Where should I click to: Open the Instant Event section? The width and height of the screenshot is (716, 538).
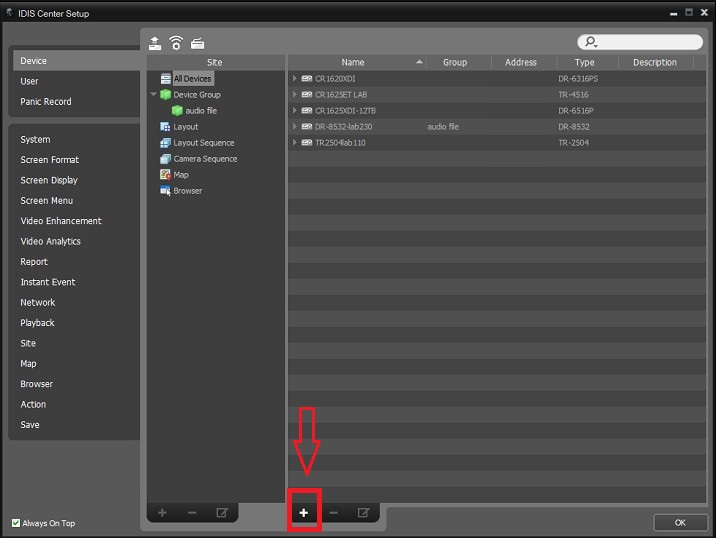47,282
